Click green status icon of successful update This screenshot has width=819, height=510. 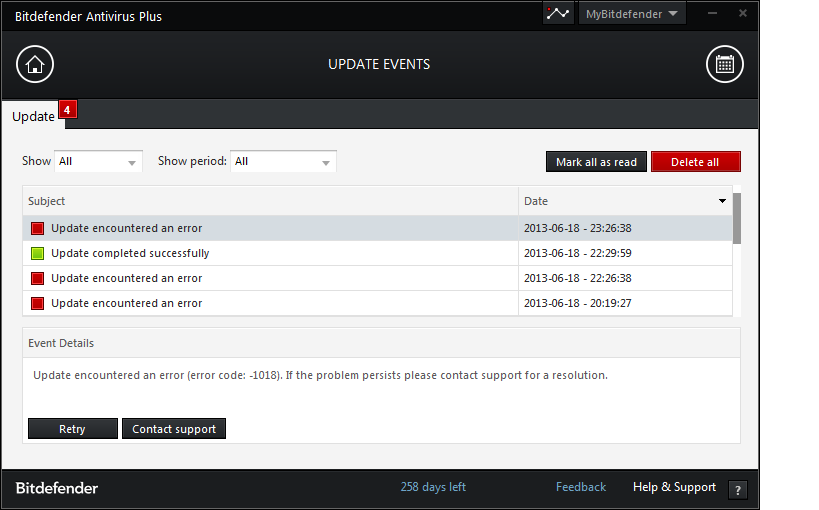(37, 253)
